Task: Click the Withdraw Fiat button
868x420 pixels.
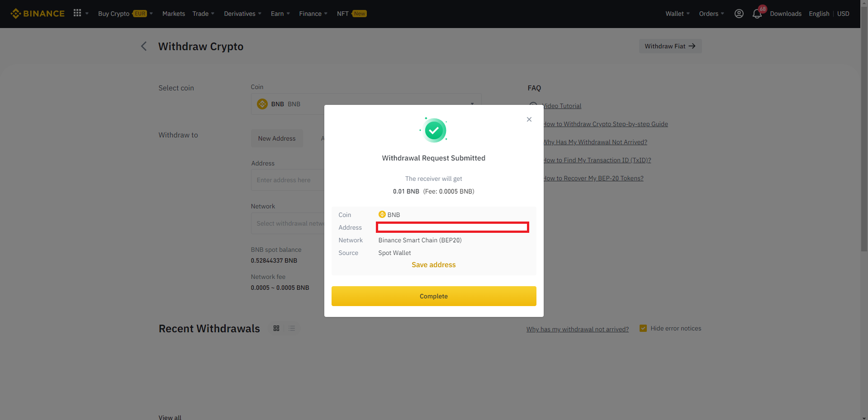Action: pos(670,46)
